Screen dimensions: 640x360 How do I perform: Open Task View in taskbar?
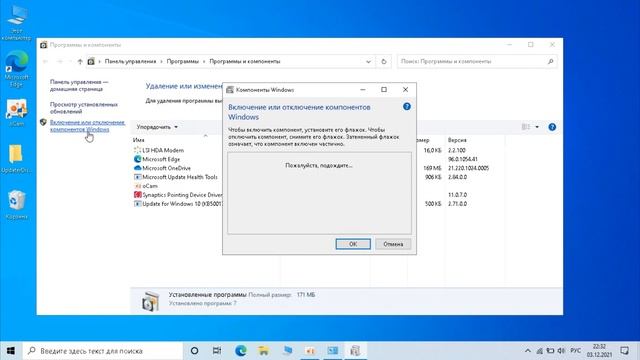coord(217,351)
